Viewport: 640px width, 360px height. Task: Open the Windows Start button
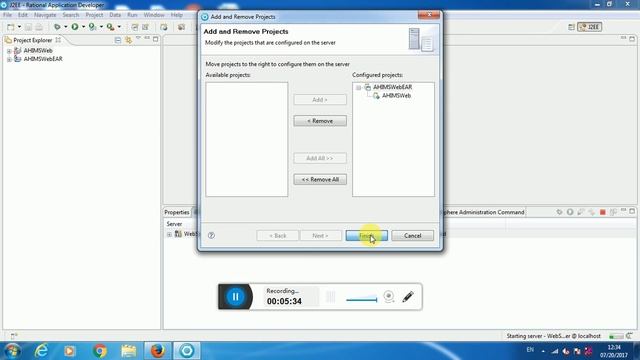pos(12,351)
